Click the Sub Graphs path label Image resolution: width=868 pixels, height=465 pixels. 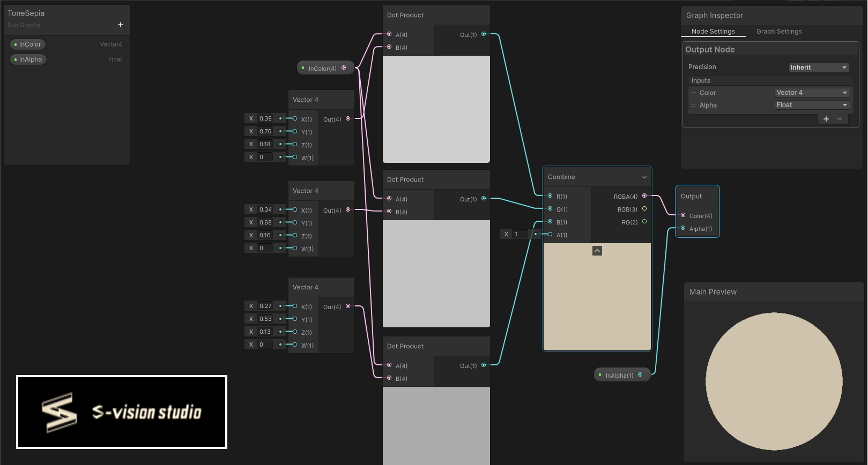(x=24, y=25)
